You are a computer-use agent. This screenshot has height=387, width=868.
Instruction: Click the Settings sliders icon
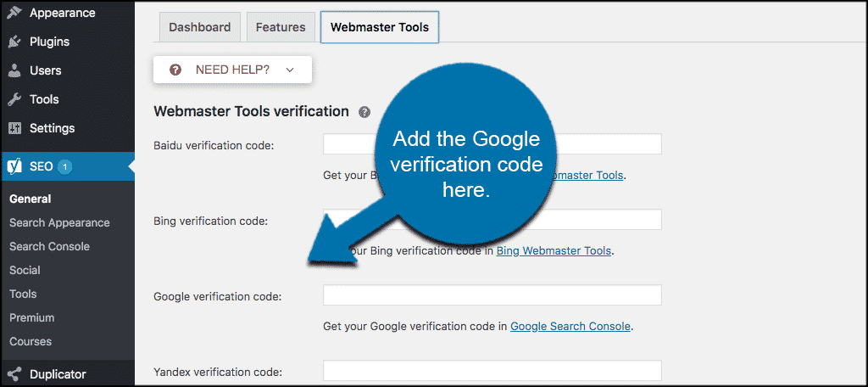coord(14,128)
